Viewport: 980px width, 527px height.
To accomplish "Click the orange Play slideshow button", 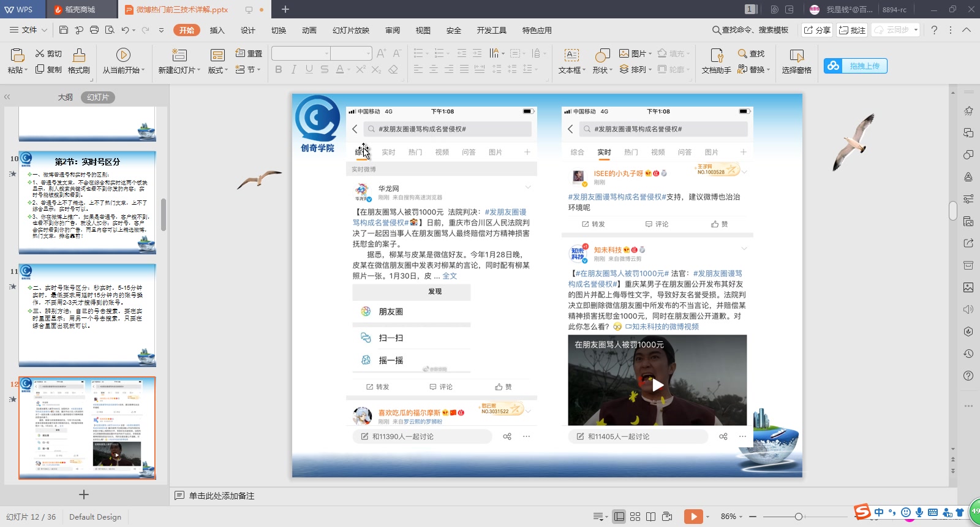I will pos(693,517).
